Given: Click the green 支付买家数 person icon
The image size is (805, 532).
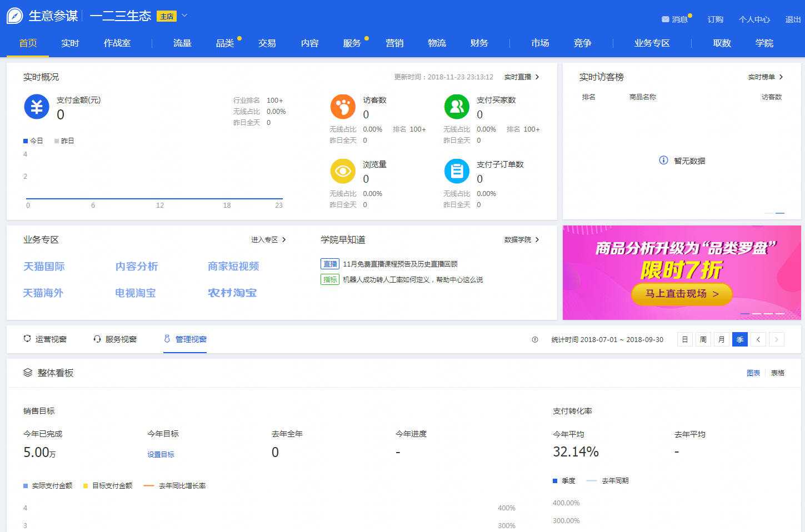Looking at the screenshot, I should [457, 107].
